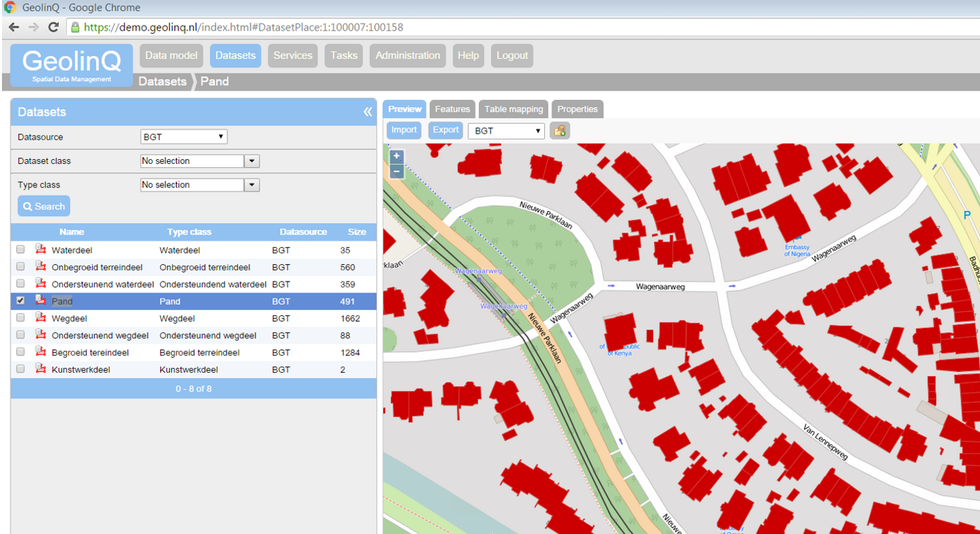This screenshot has height=534, width=980.
Task: Click the Ondersteunend waterdeel dataset icon
Action: (41, 283)
